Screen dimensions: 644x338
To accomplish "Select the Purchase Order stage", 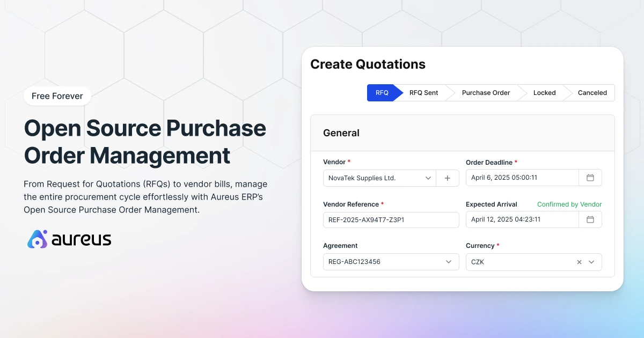I will tap(486, 93).
